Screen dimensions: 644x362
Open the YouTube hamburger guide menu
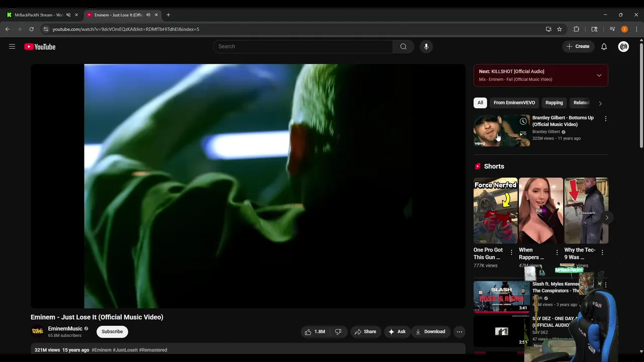tap(12, 47)
